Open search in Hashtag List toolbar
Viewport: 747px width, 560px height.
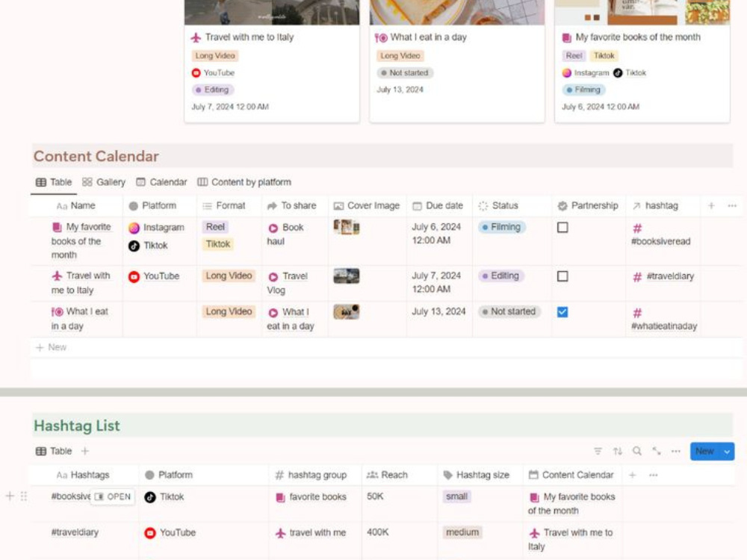pyautogui.click(x=637, y=450)
